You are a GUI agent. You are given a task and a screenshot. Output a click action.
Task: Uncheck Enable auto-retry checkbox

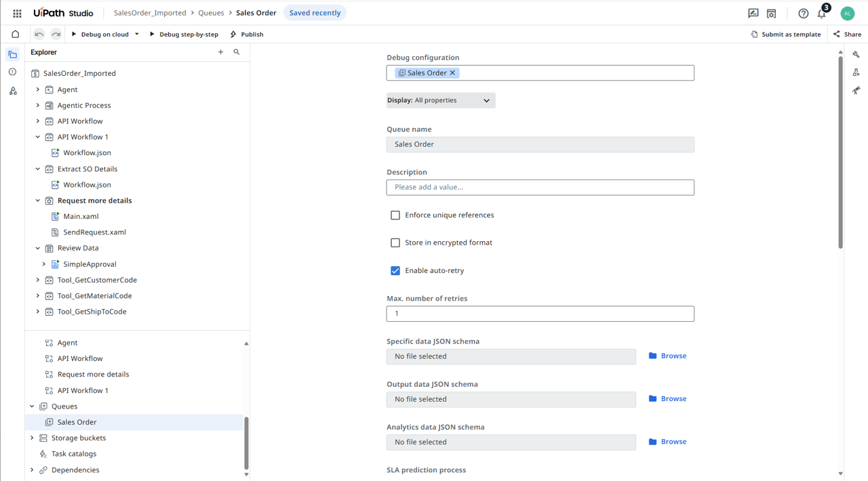coord(395,270)
